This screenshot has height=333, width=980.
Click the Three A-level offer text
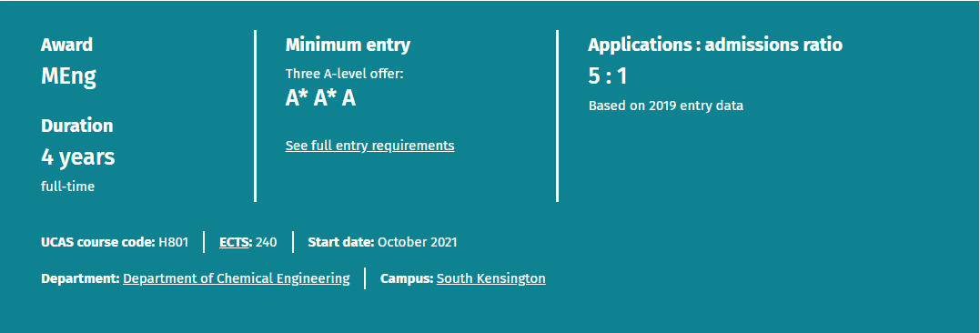point(344,74)
